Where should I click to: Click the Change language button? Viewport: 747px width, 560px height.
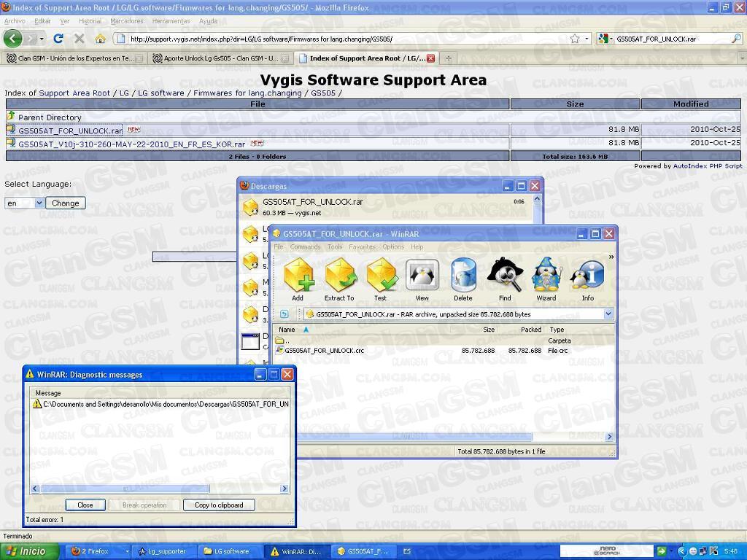[66, 203]
